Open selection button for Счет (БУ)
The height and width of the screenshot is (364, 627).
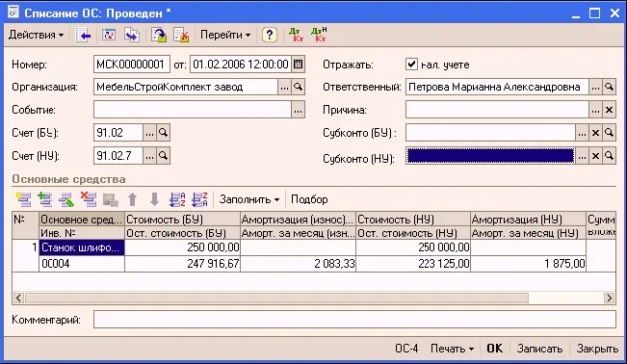click(149, 133)
